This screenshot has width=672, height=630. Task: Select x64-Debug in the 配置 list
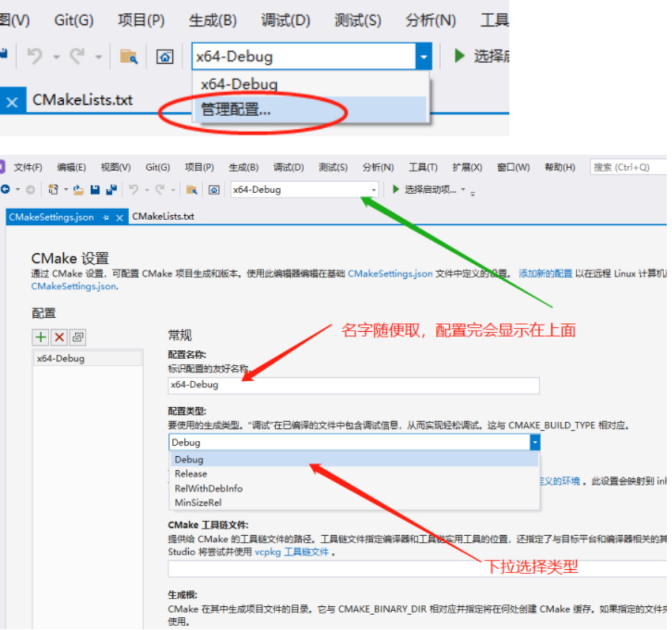tap(88, 358)
